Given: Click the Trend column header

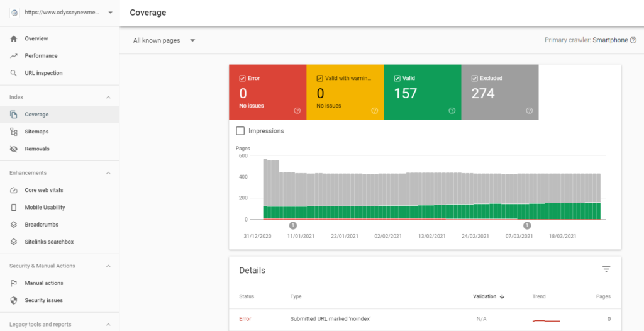Looking at the screenshot, I should point(539,296).
